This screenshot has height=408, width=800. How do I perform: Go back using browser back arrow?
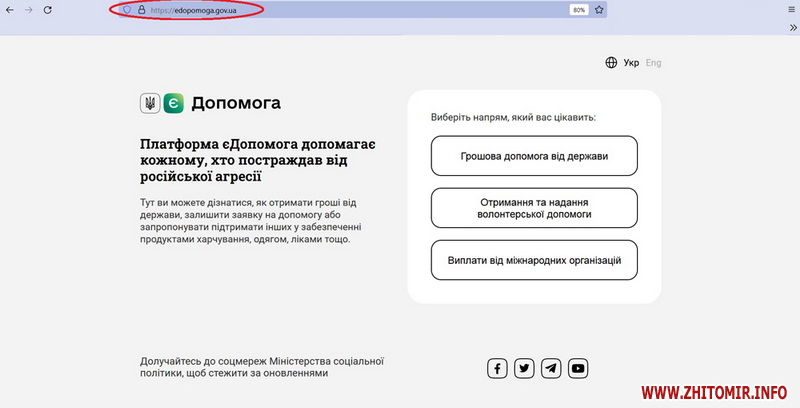(x=10, y=9)
